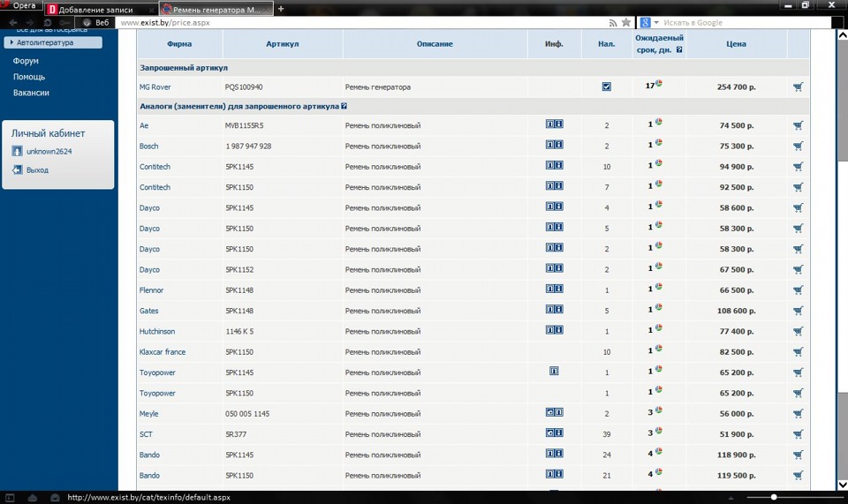
Task: Open a new tab with the plus button
Action: 281,9
